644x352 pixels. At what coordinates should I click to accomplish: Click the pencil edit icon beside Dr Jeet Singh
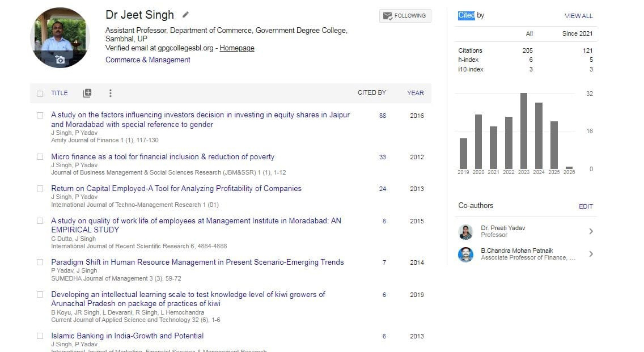tap(185, 15)
